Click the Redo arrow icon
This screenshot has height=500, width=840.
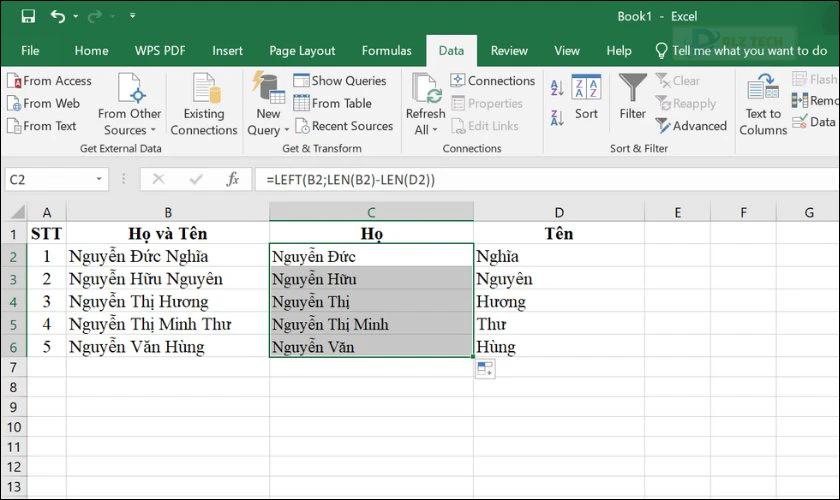95,17
